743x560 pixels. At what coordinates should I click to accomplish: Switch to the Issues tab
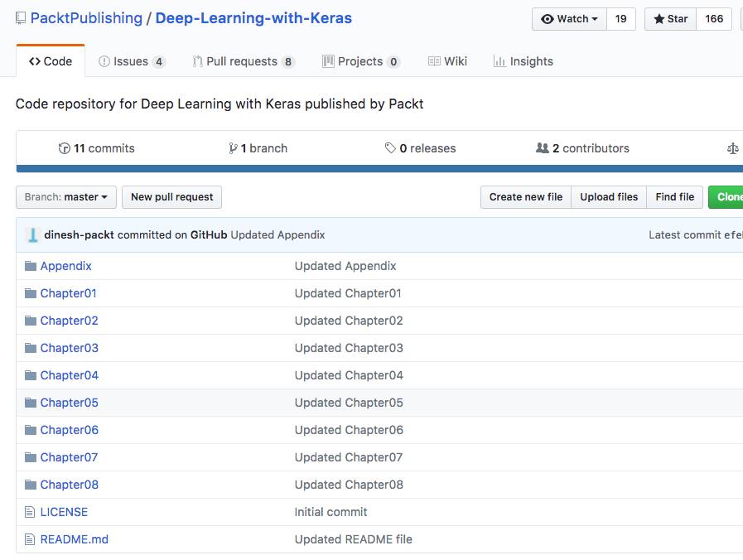(131, 61)
